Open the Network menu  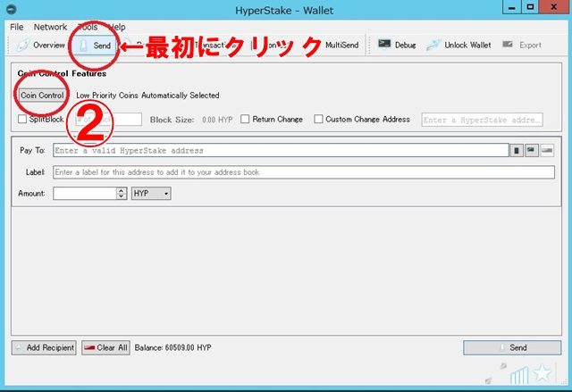coord(50,27)
